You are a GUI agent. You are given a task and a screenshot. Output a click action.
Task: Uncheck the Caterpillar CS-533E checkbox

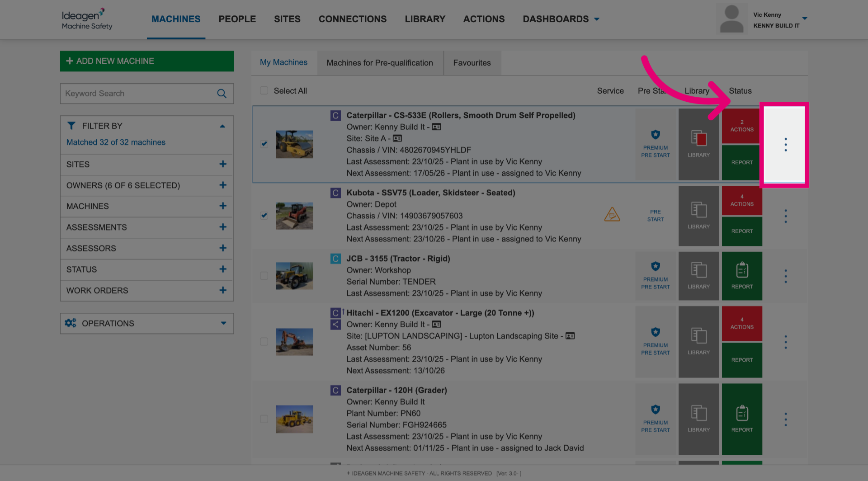tap(264, 144)
